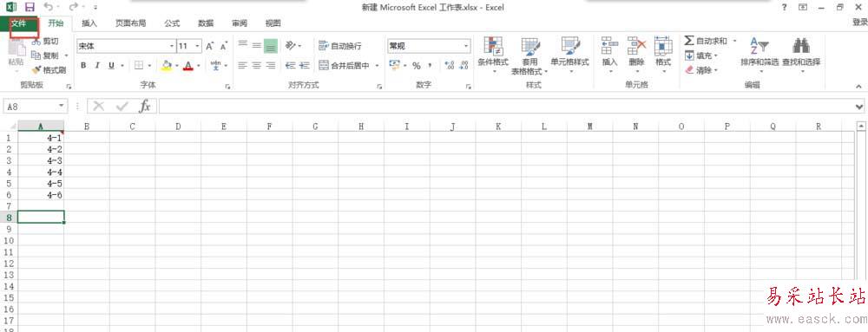Switch to the Page Layout (页面布局) tab
This screenshot has width=868, height=332.
coord(131,23)
